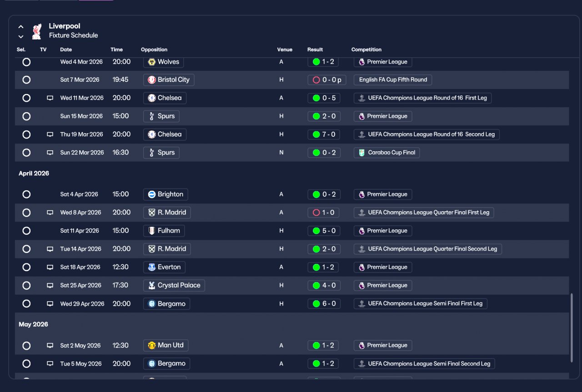Select the Bristol City fixture radio button
Viewport: 582px width, 392px height.
coord(26,80)
